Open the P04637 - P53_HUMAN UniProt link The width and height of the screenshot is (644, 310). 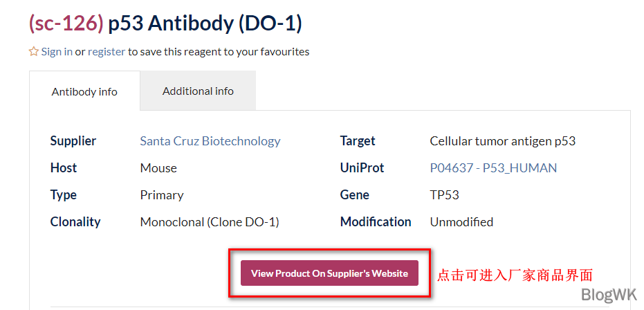click(493, 168)
